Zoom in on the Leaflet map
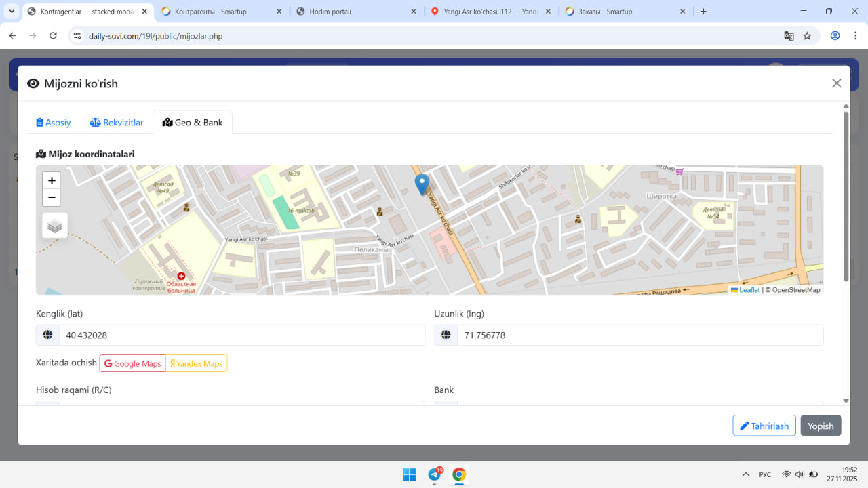Image resolution: width=868 pixels, height=488 pixels. pos(52,180)
